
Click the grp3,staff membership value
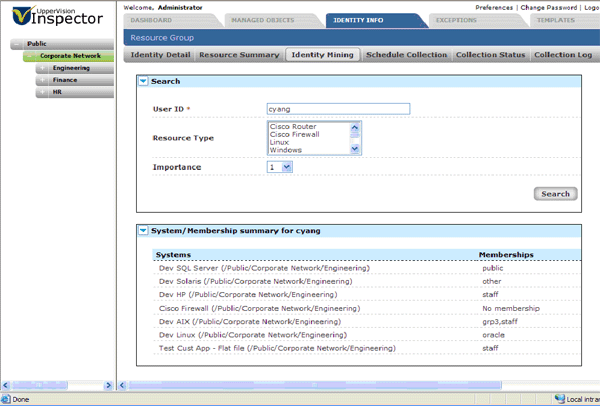pos(500,322)
